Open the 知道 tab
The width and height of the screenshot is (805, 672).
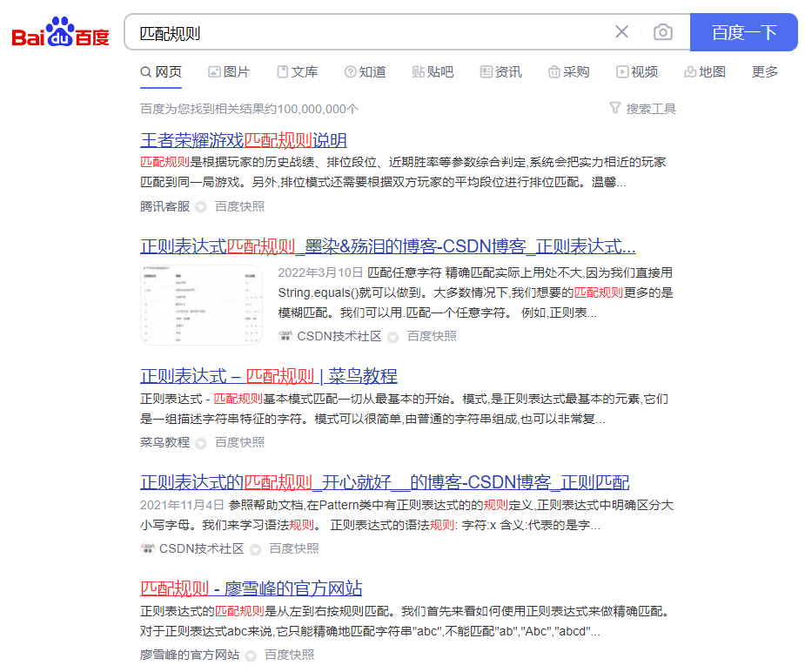pos(365,72)
